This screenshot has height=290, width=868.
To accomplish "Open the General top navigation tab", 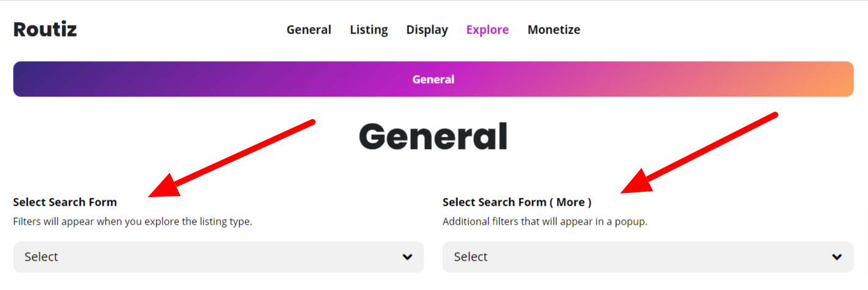I will 309,29.
